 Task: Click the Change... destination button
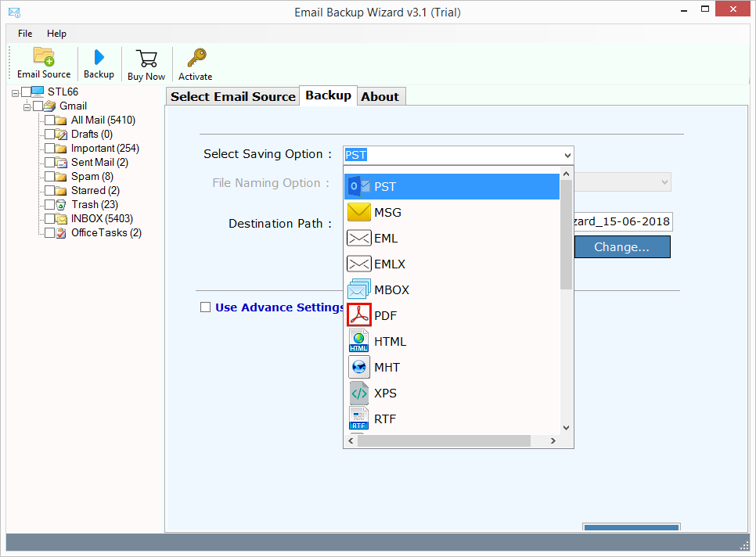(622, 246)
